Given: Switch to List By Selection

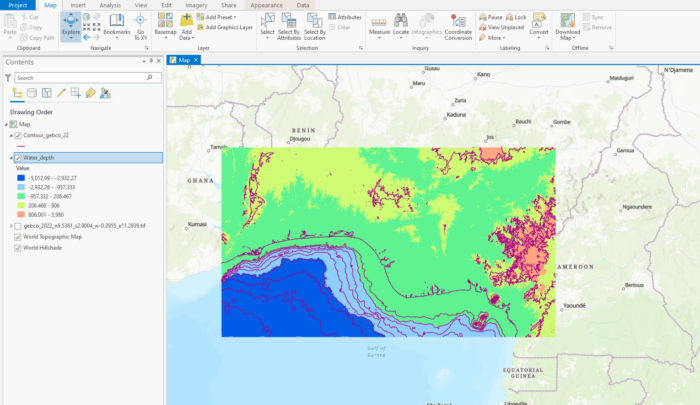Looking at the screenshot, I should pos(46,93).
